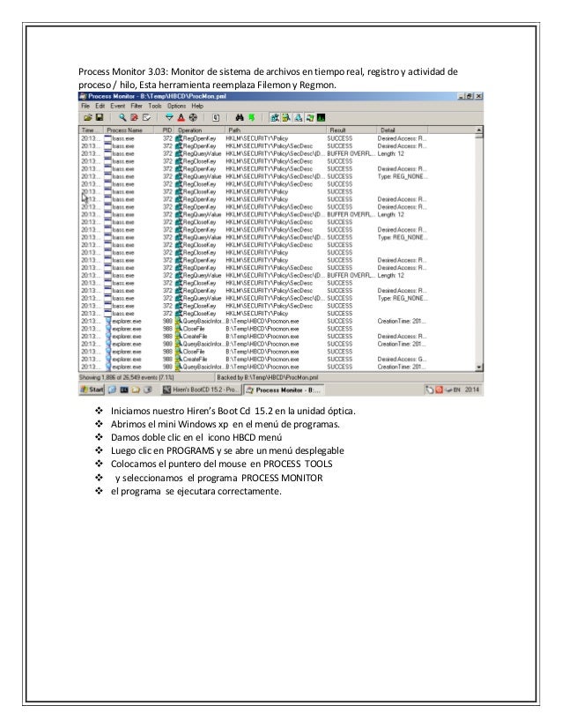562x728 pixels.
Task: Sort by the Detail column header
Action: point(402,130)
